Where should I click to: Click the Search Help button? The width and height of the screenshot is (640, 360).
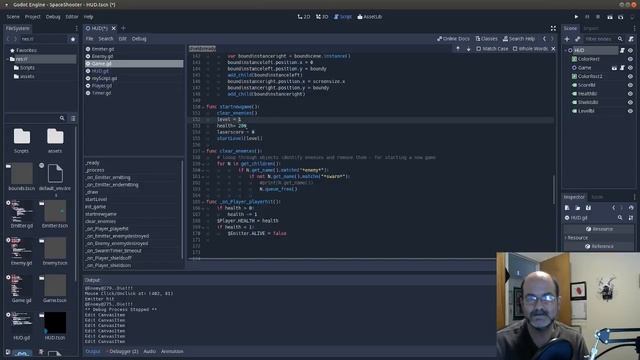coord(519,39)
